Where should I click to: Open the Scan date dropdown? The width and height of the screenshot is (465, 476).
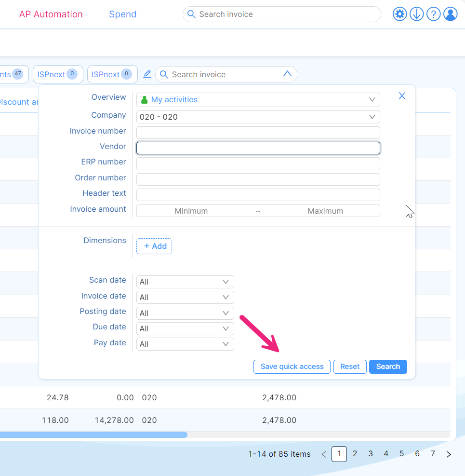185,282
